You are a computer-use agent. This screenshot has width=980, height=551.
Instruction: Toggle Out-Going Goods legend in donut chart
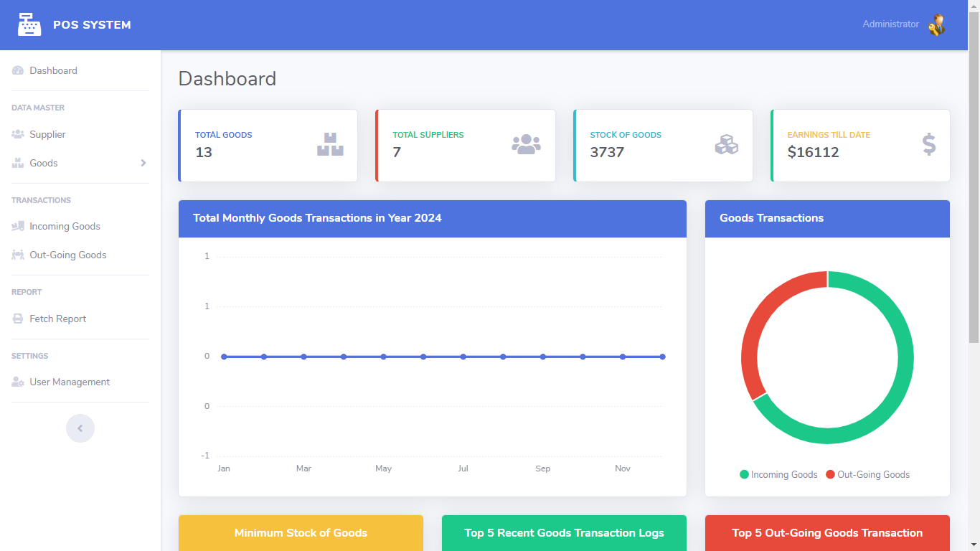tap(867, 474)
